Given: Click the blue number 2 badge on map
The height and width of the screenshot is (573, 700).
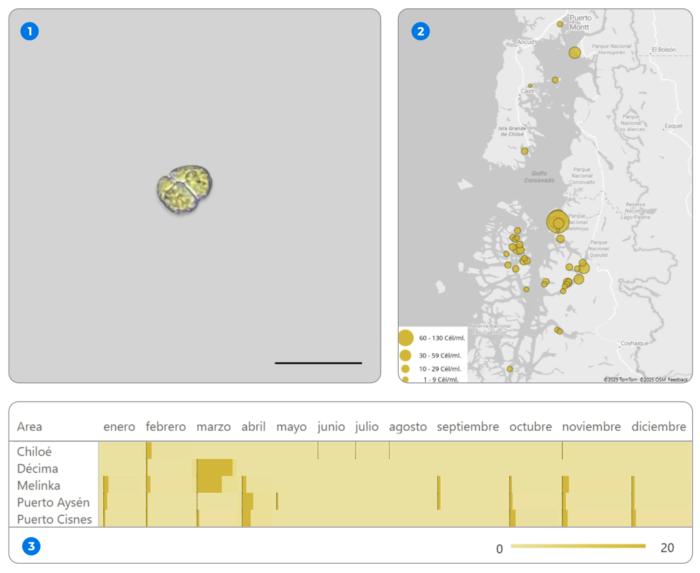Looking at the screenshot, I should (421, 31).
